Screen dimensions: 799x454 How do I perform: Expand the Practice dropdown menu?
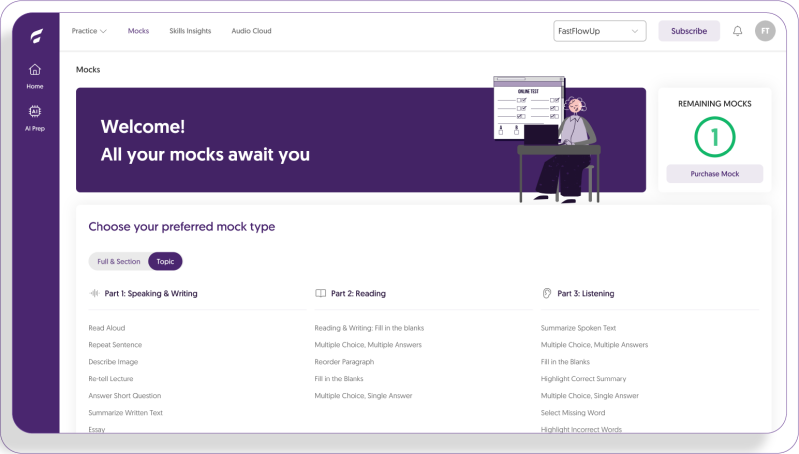[x=89, y=31]
